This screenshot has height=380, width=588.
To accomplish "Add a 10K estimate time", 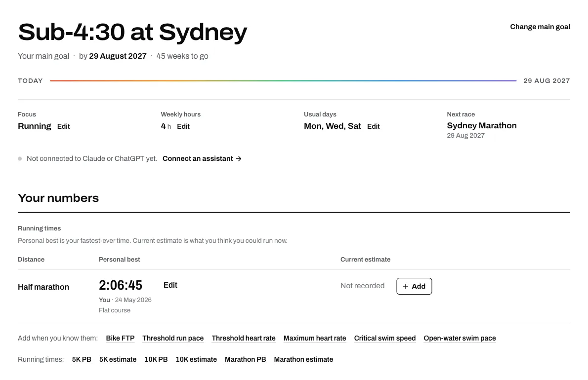I will pyautogui.click(x=196, y=360).
